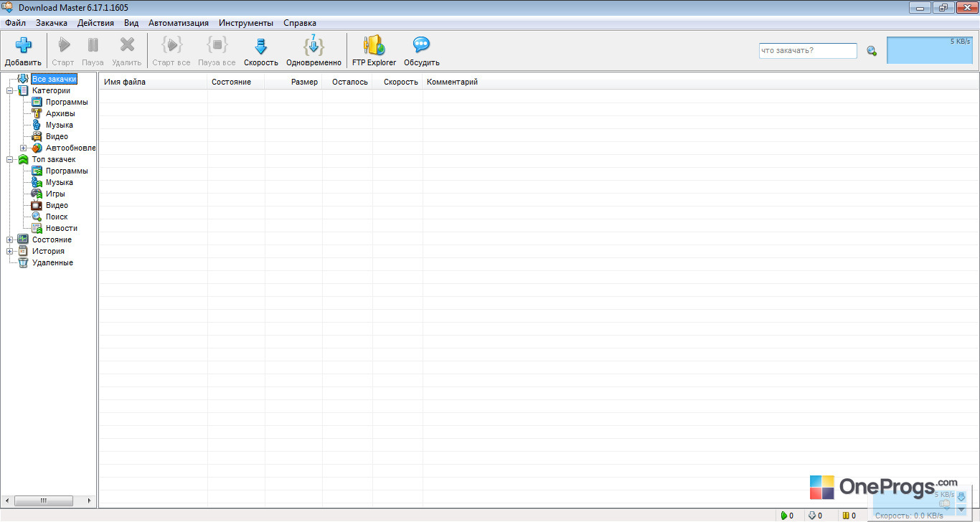Open the Вид menu
The height and width of the screenshot is (522, 980).
click(131, 23)
